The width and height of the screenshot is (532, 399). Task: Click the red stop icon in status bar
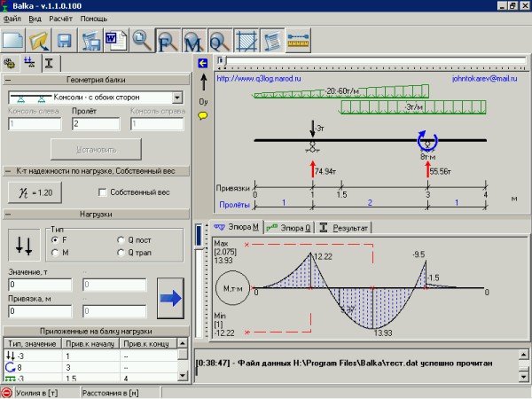(x=7, y=393)
